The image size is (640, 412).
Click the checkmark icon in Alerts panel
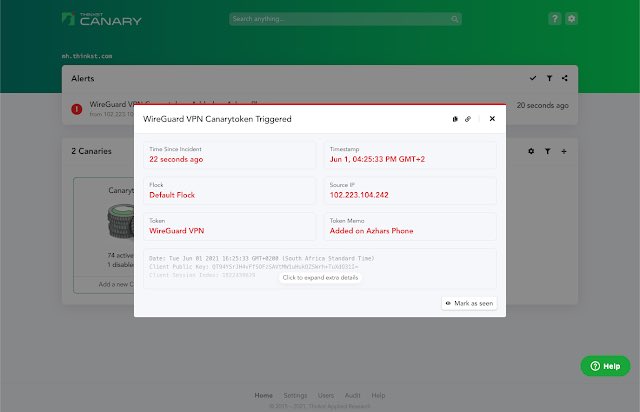coord(533,78)
